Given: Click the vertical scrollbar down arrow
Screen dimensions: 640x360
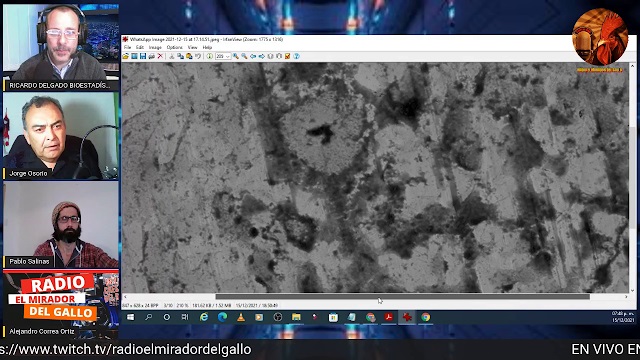Looking at the screenshot, I should pos(632,291).
